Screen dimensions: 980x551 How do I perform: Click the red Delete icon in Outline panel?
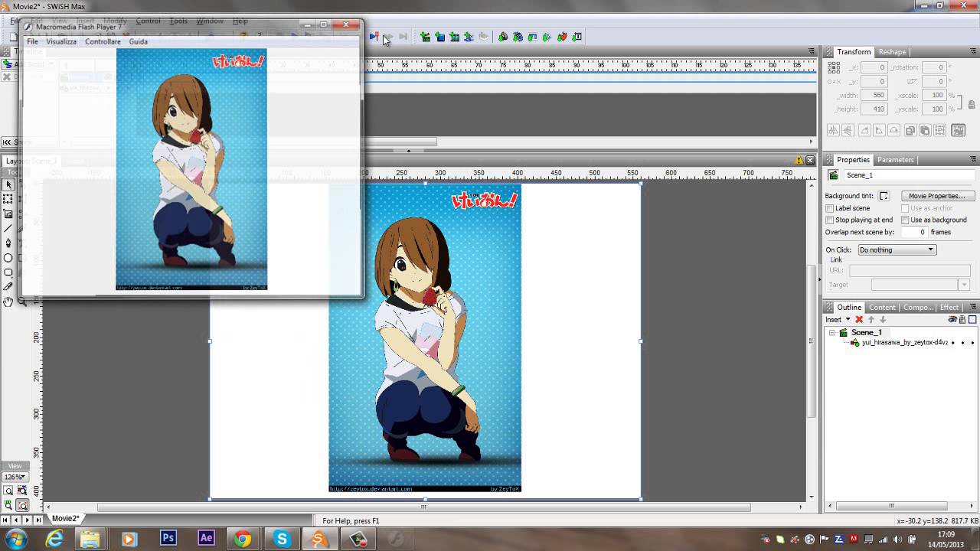click(859, 320)
